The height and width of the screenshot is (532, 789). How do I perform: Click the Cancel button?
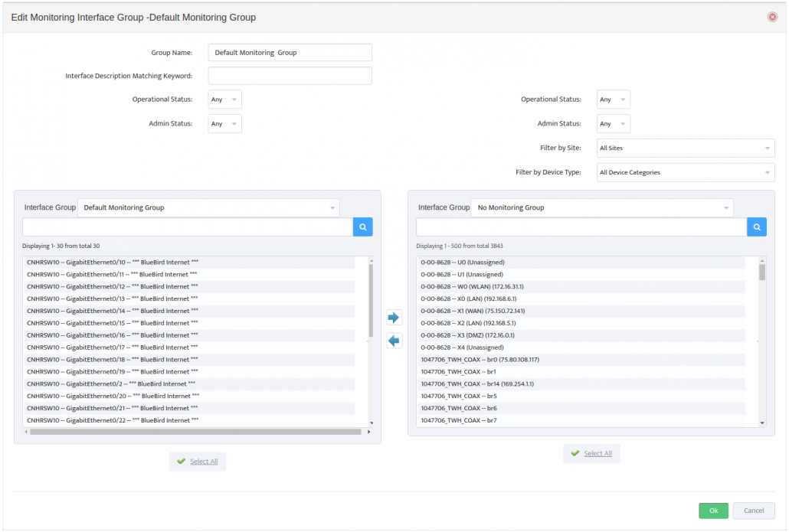pos(754,511)
